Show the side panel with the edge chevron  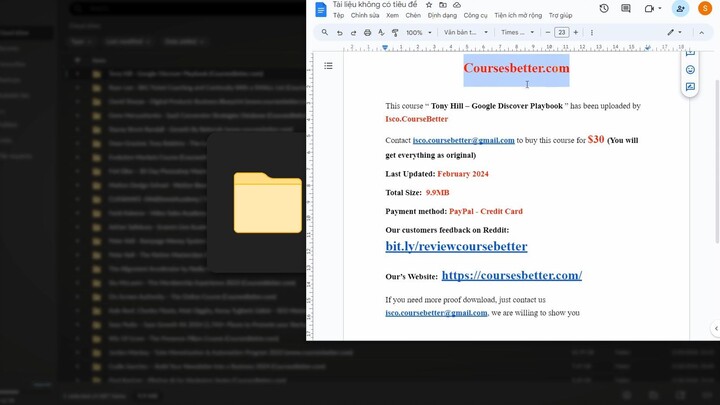coord(716,328)
